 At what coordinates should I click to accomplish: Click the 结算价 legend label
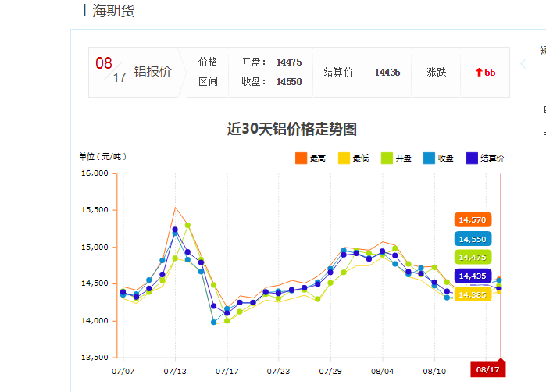(492, 159)
